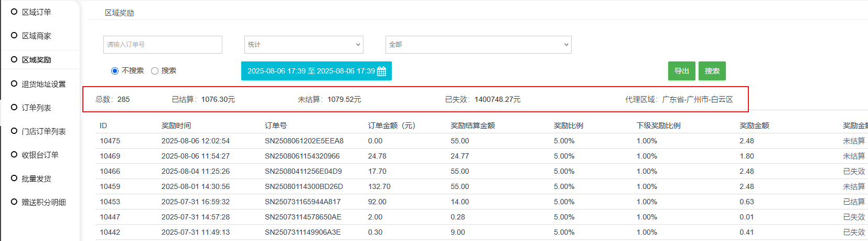
Task: Click order number SN2508061202E5EEA8
Action: point(304,141)
